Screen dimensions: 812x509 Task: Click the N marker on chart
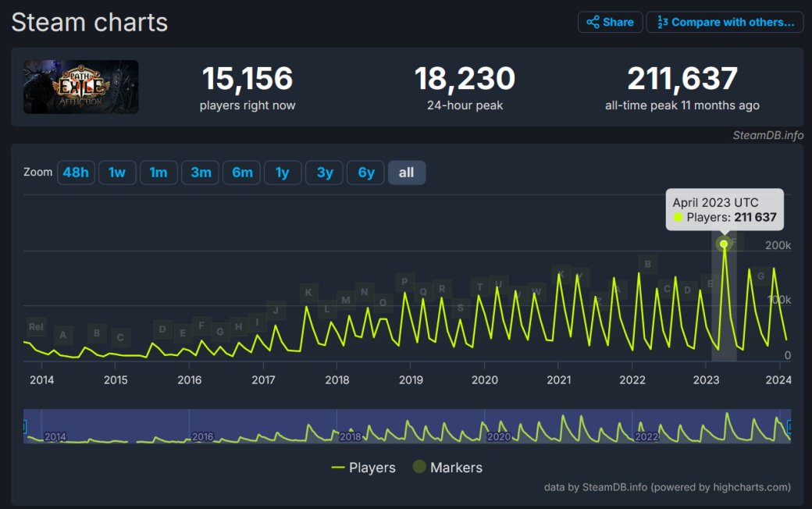[x=365, y=292]
